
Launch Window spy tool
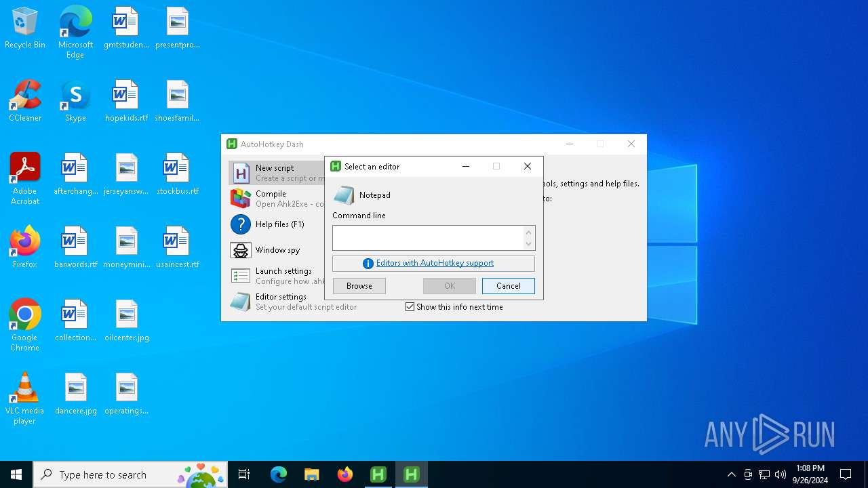pos(277,250)
